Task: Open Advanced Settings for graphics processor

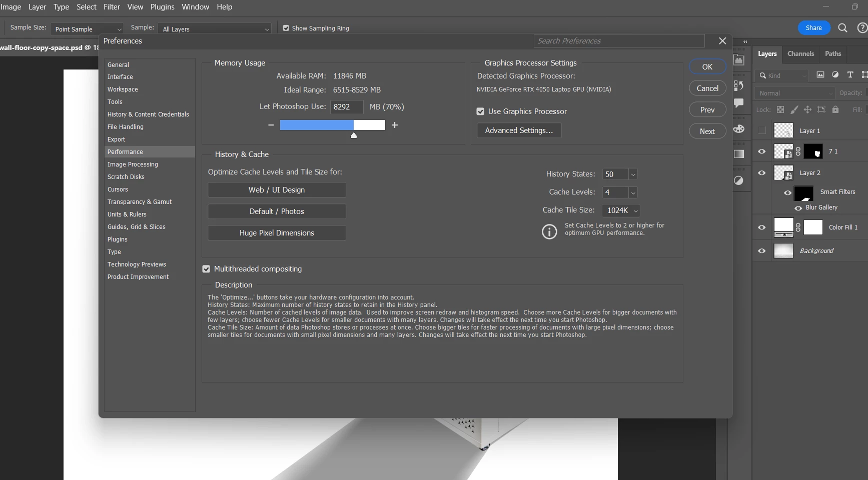Action: pos(519,130)
